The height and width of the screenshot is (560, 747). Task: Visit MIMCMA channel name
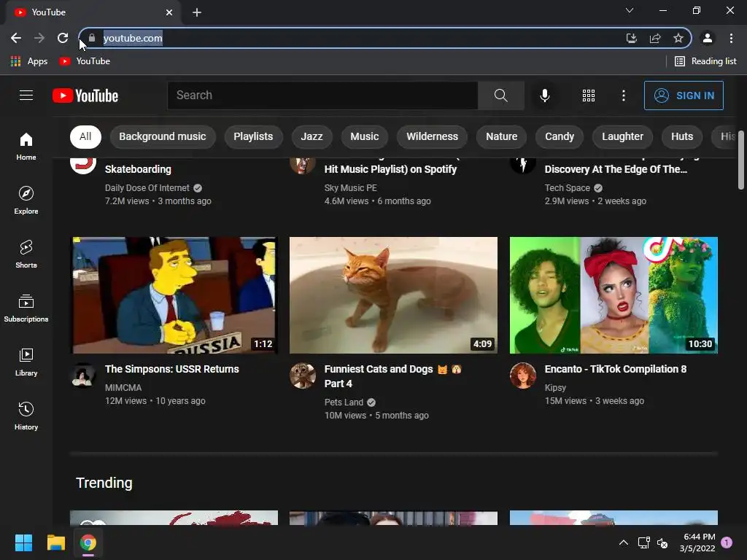pos(123,388)
